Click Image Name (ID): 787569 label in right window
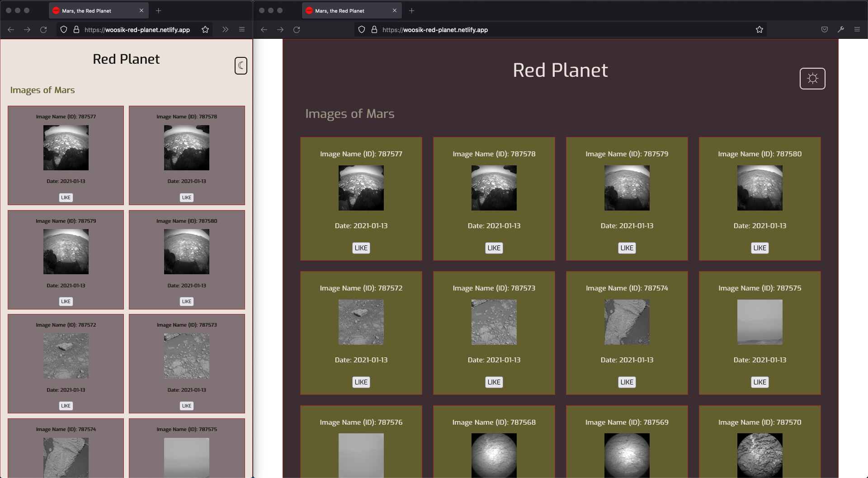Viewport: 868px width, 478px height. (627, 422)
